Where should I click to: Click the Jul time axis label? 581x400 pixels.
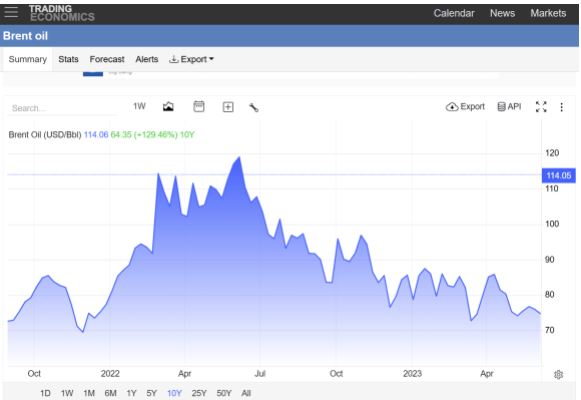(x=260, y=373)
